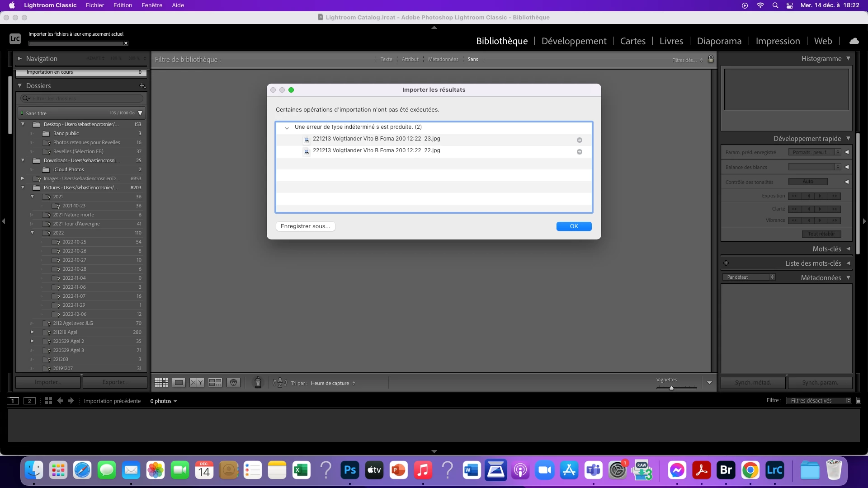Collapse the undetermined error group chevron
868x488 pixels.
coord(287,128)
